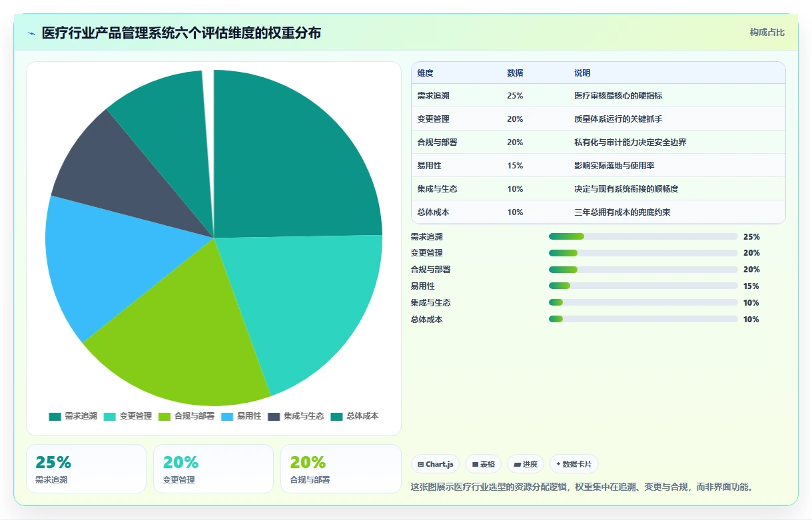This screenshot has height=520, width=812.
Task: Click the 集成与生态 legend label
Action: pyautogui.click(x=304, y=416)
